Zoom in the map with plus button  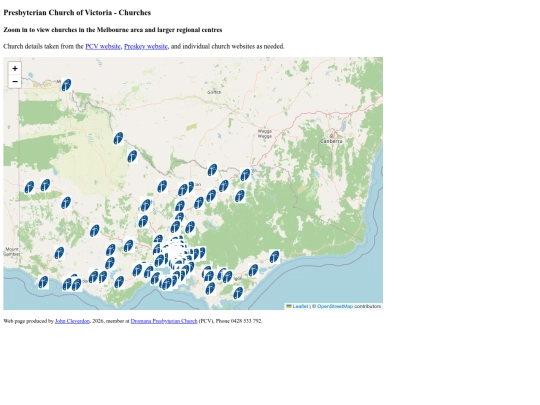click(15, 68)
